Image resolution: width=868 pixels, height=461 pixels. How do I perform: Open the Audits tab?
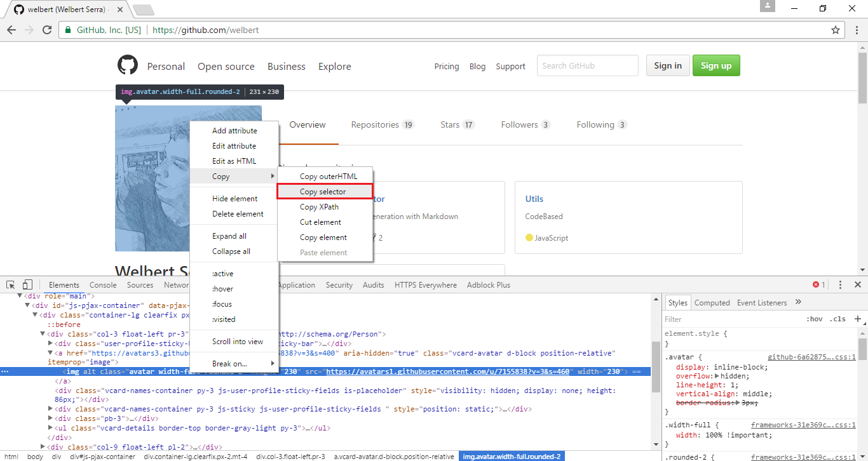[374, 285]
